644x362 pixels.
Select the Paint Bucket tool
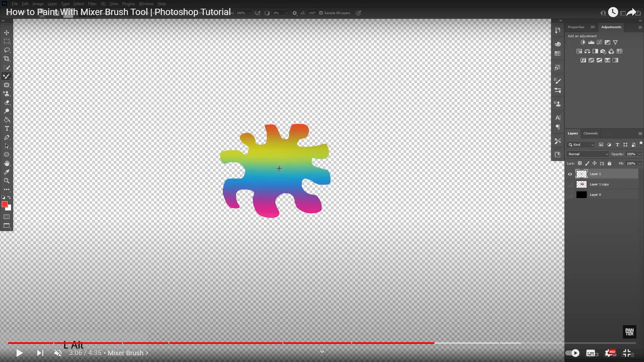click(6, 120)
